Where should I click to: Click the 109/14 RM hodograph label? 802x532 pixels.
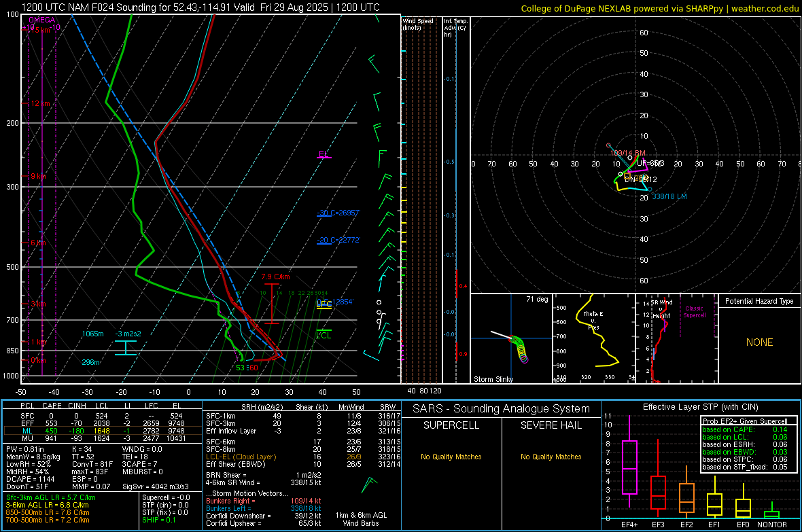pyautogui.click(x=627, y=153)
